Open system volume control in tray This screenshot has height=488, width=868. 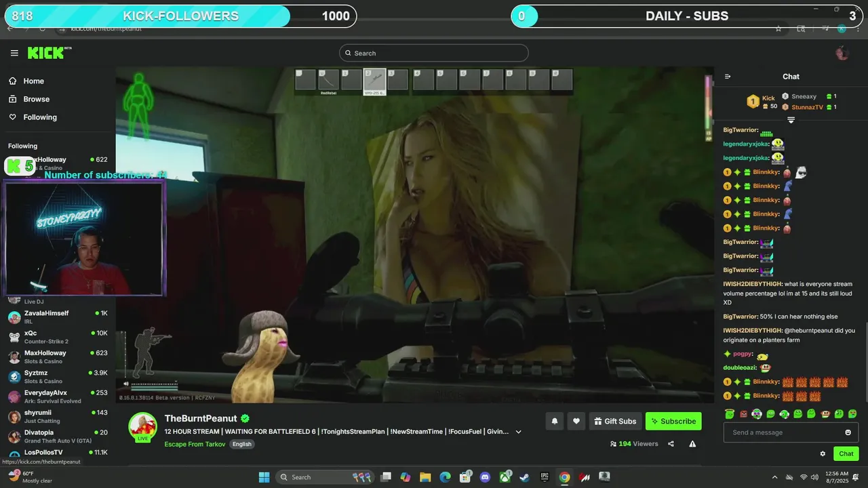click(x=814, y=477)
